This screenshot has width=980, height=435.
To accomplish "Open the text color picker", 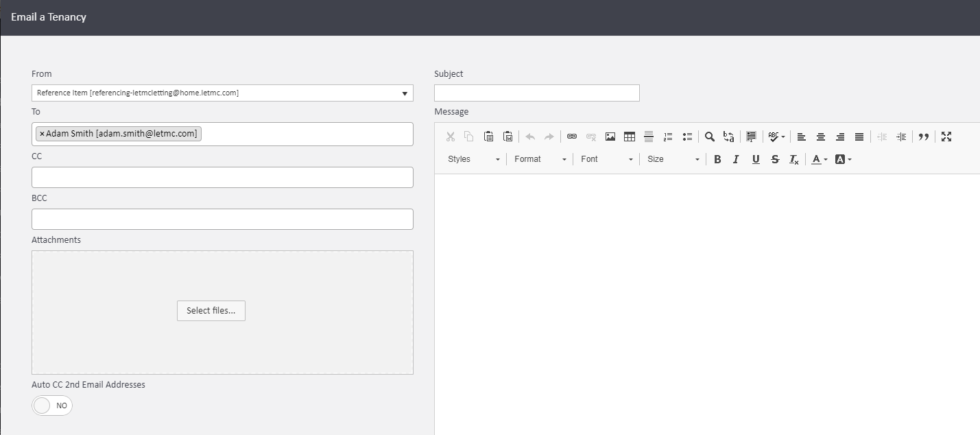I will tap(819, 159).
